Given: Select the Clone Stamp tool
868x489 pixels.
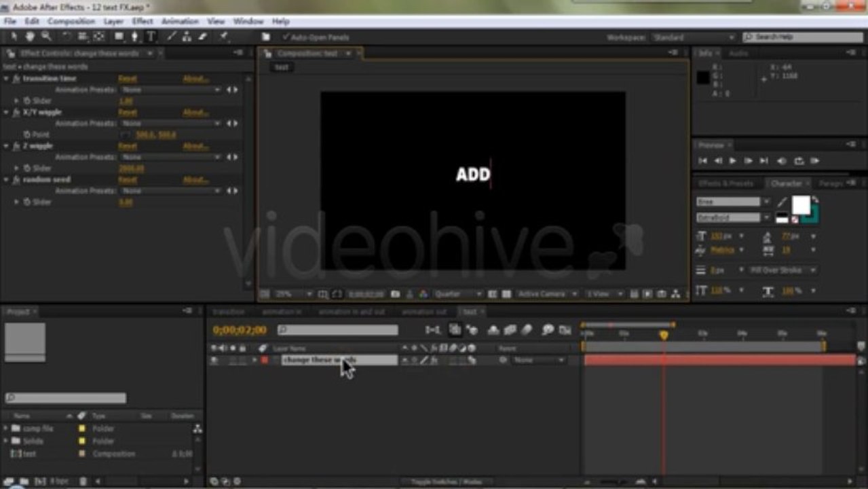Looking at the screenshot, I should coord(187,37).
